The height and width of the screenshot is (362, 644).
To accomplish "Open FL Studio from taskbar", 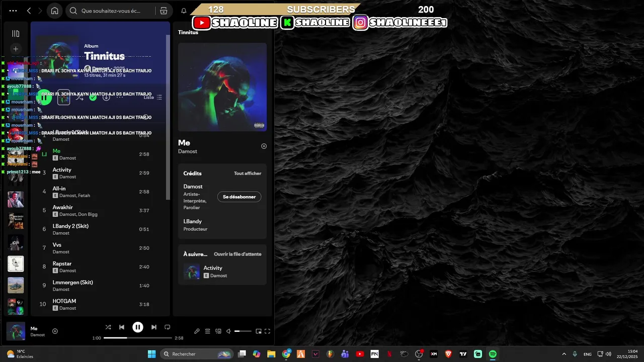I will tap(331, 354).
